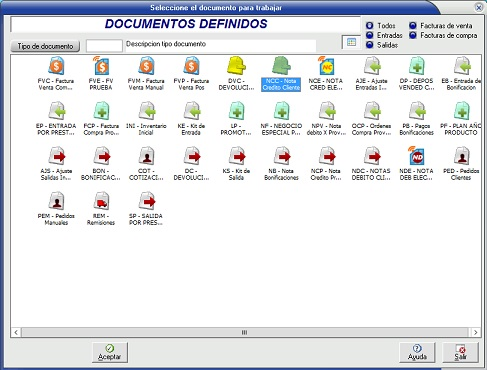The height and width of the screenshot is (370, 487).
Task: Select NB - Nota Bonificaciones icon
Action: click(x=281, y=156)
